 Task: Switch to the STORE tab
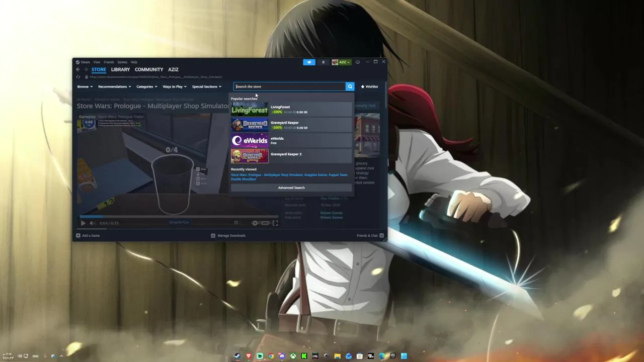point(99,69)
